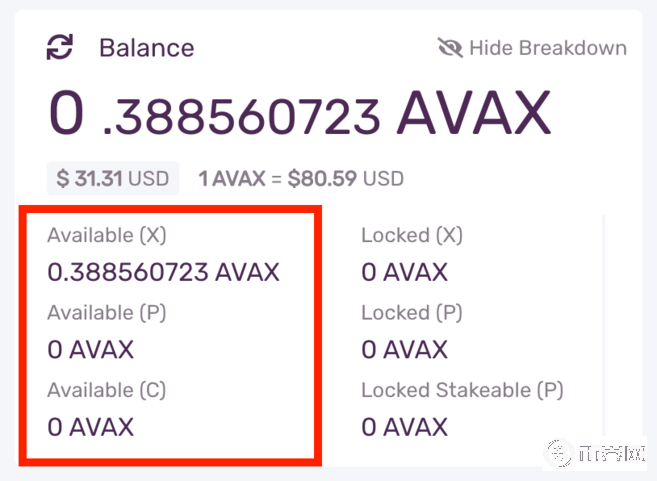
Task: Toggle the Hide Breakdown text
Action: [x=547, y=48]
